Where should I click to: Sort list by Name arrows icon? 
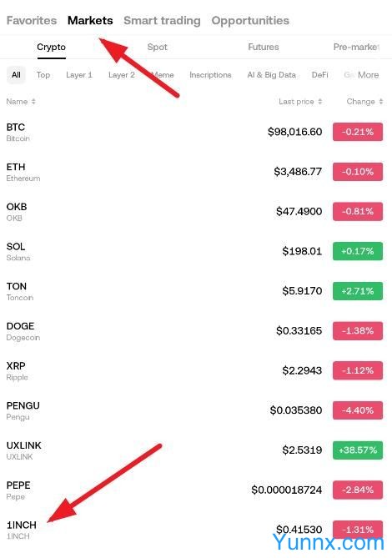[33, 102]
